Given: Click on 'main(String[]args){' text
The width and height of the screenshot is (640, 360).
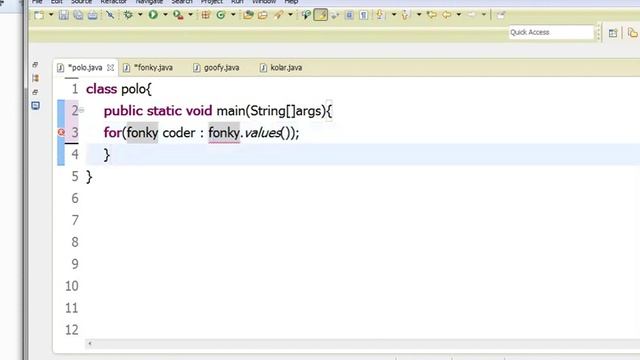Looking at the screenshot, I should pyautogui.click(x=274, y=111).
